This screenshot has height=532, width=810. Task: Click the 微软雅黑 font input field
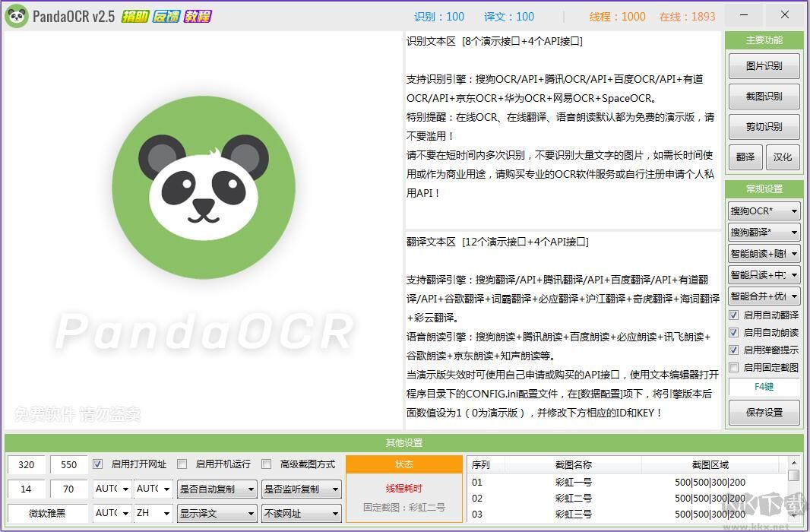click(47, 513)
